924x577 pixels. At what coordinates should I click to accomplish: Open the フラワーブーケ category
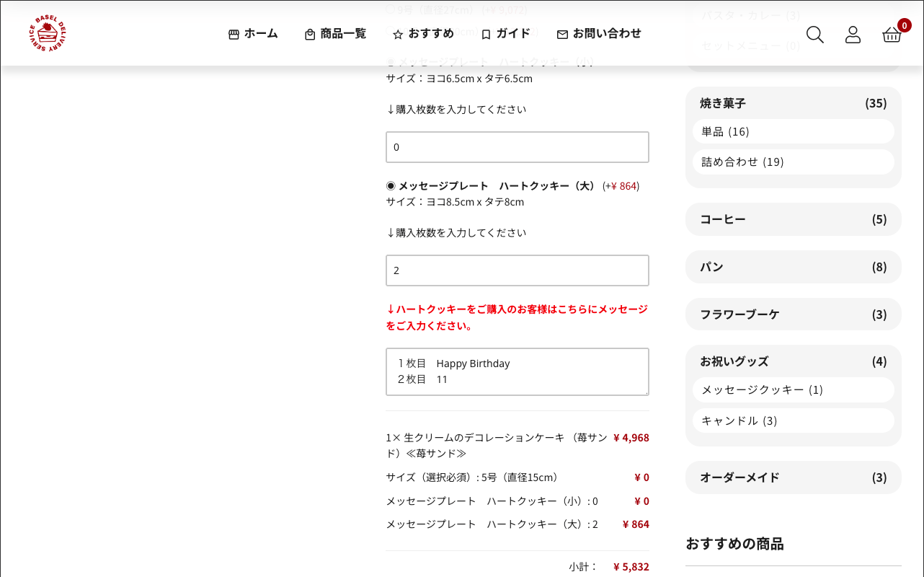click(x=793, y=314)
